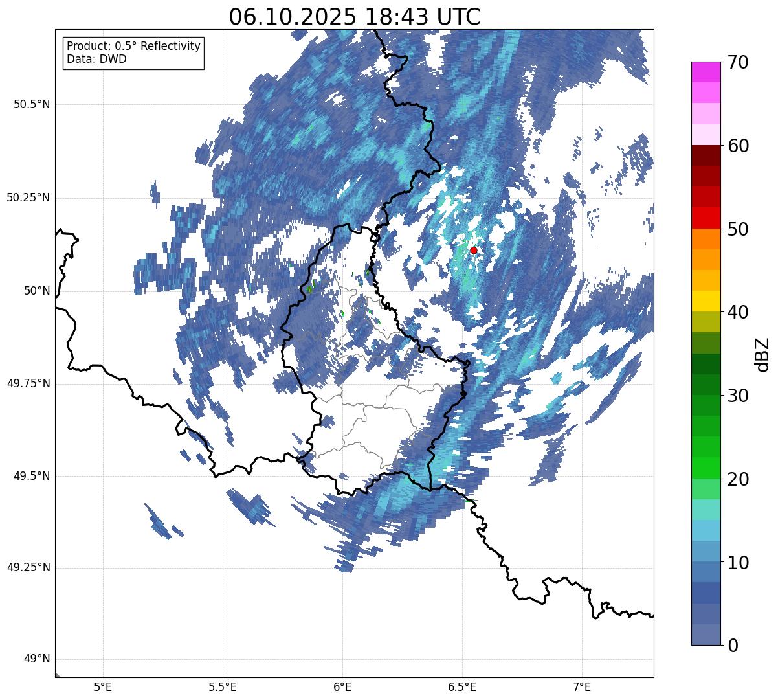This screenshot has width=778, height=700.
Task: Click the latitude label 50.5°N
Action: click(32, 104)
